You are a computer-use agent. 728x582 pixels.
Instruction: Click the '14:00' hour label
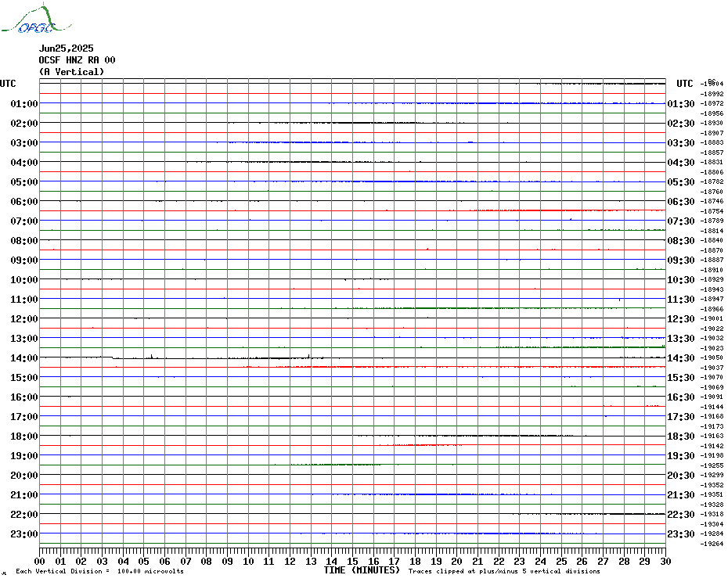pos(24,357)
